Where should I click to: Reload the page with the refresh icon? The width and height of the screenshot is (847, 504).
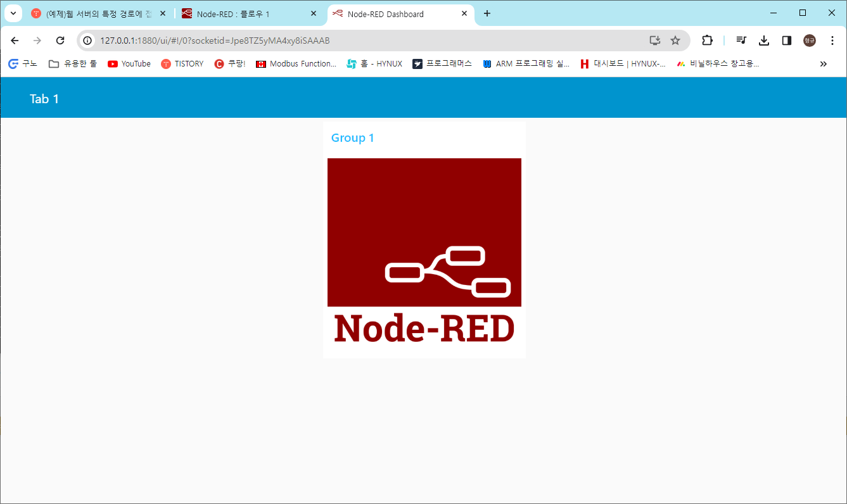(x=60, y=41)
